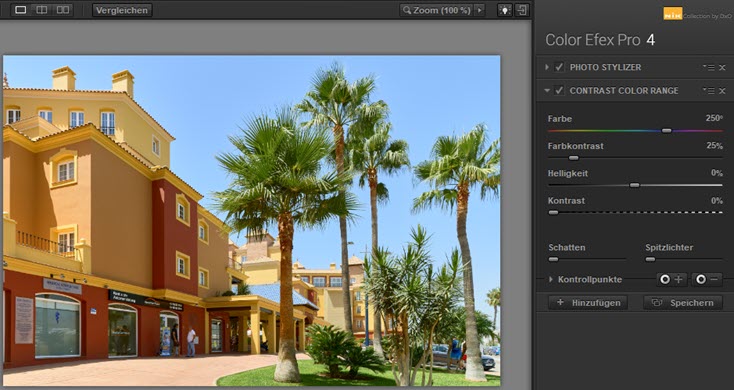Open the Photo Stylizer options menu
Image resolution: width=734 pixels, height=390 pixels.
tap(708, 67)
